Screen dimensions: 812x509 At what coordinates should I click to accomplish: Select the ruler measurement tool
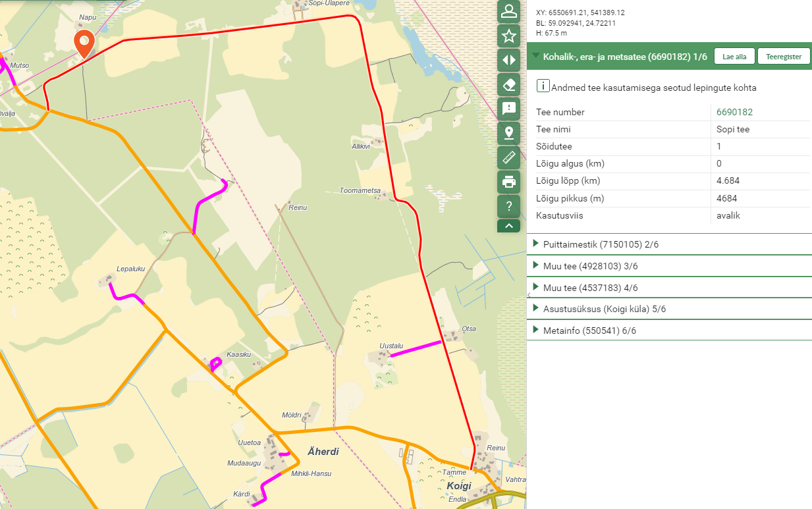click(508, 157)
